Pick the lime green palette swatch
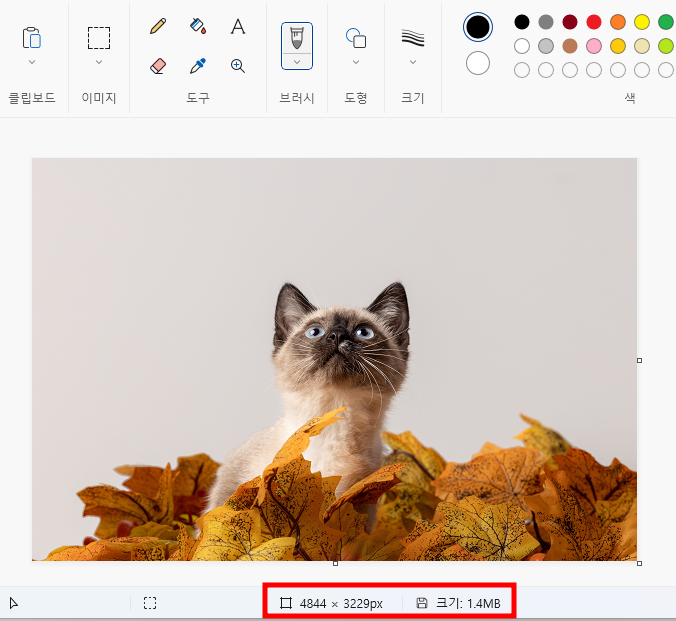This screenshot has width=676, height=621. [666, 46]
